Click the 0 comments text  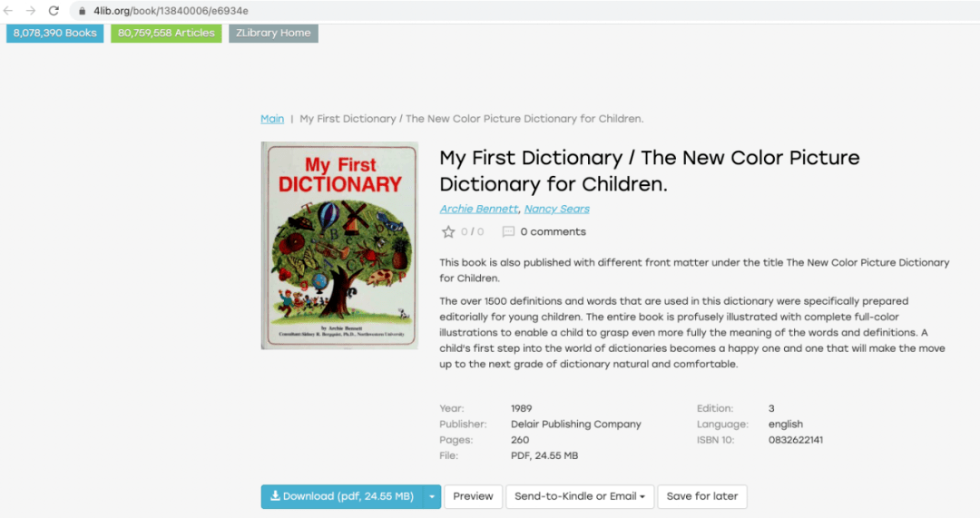(x=554, y=232)
